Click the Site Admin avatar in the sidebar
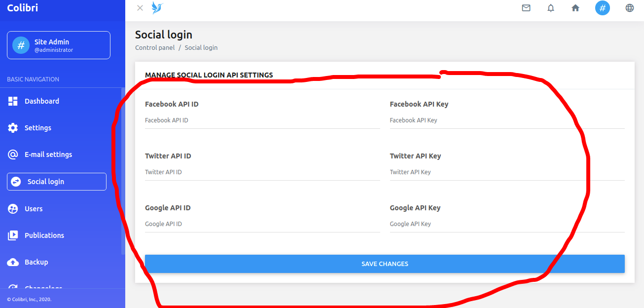This screenshot has height=308, width=644. click(x=21, y=45)
